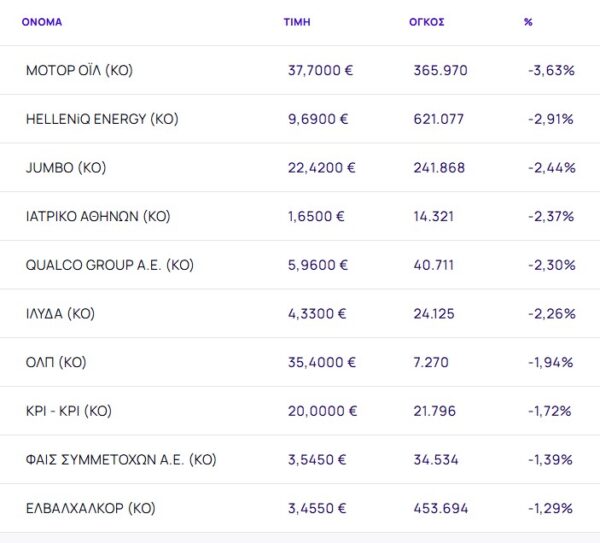Click the 35,4000 € price of ΟΛΠ
Viewport: 600px width, 543px height.
(x=321, y=362)
